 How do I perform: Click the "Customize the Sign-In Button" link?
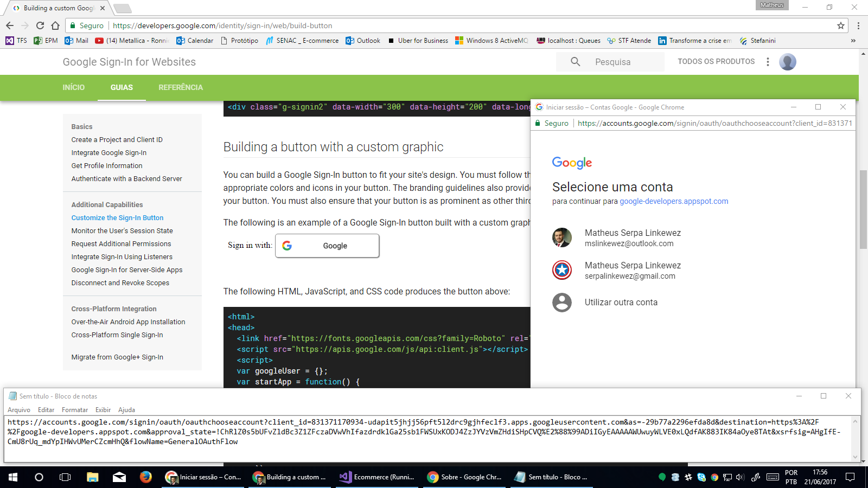117,217
